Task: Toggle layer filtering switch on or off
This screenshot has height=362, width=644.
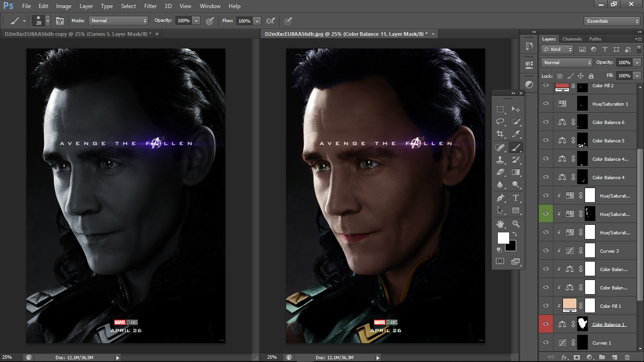Action: 639,49
